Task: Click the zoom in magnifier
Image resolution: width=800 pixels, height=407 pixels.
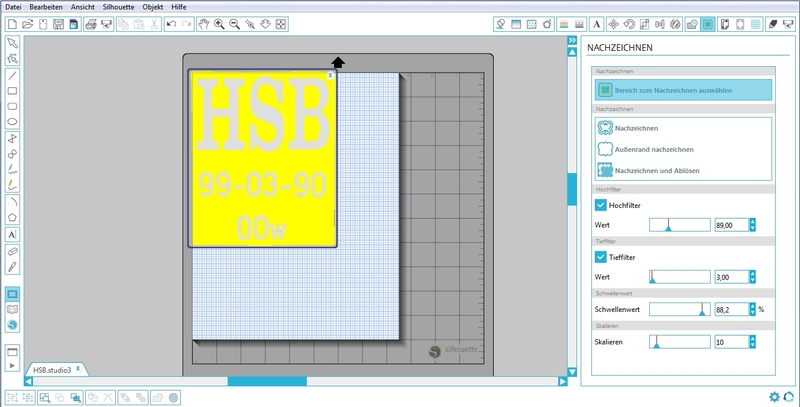Action: coord(219,23)
